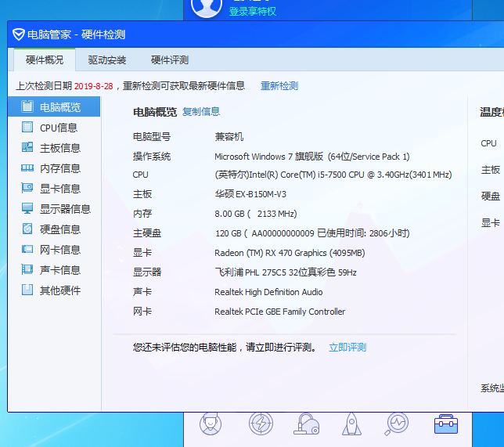The height and width of the screenshot is (447, 504).
Task: Click the 电脑管家 - 硬件检测 window title
Action: coord(76,34)
